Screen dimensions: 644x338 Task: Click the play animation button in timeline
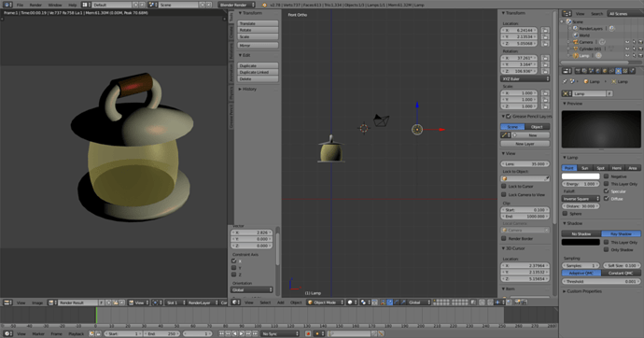242,334
